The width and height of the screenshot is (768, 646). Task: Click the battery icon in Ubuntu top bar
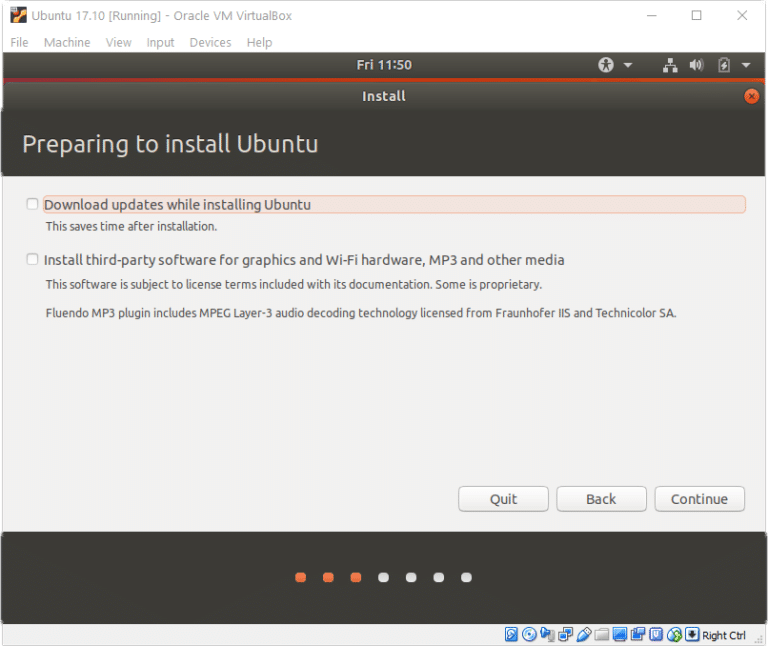pos(724,65)
